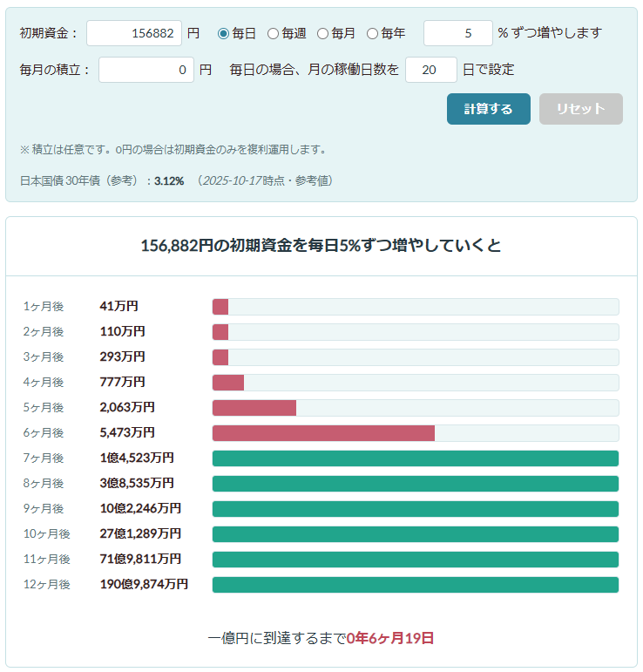Click the percent increase input field
Screen dimensions: 643x672
[457, 33]
